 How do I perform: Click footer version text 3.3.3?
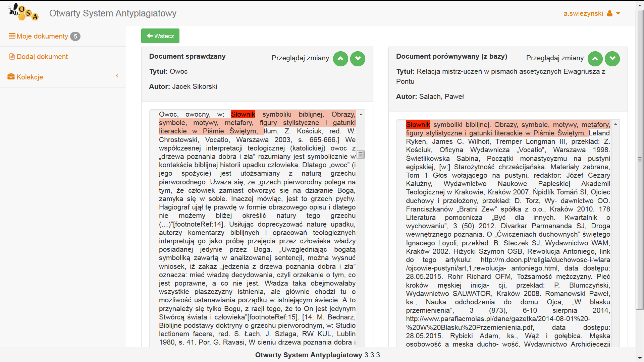pos(372,355)
